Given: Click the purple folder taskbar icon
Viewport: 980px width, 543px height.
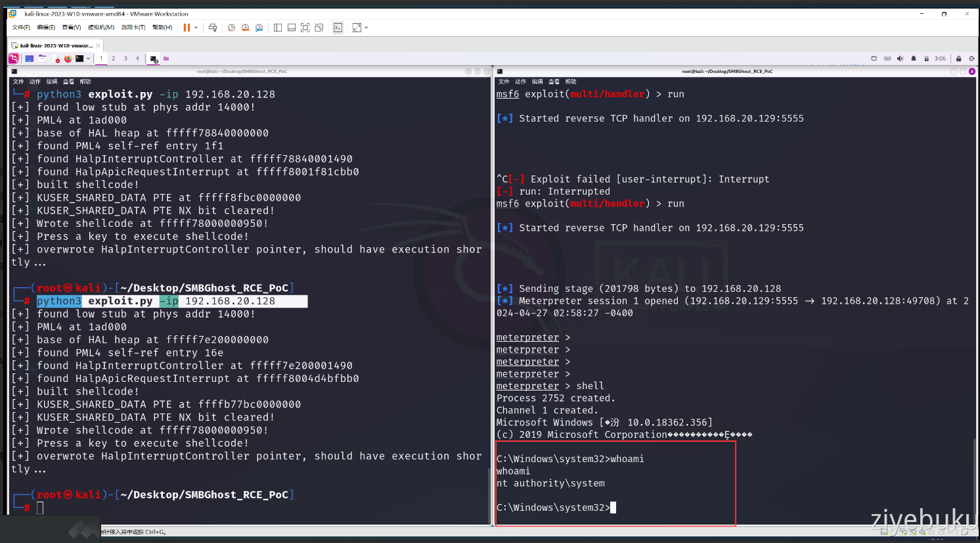Looking at the screenshot, I should click(x=166, y=59).
